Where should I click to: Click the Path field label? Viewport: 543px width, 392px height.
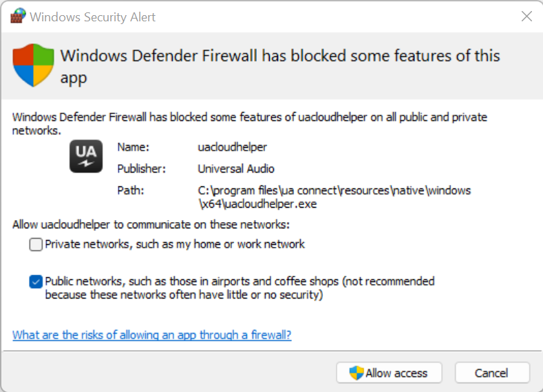pos(129,190)
